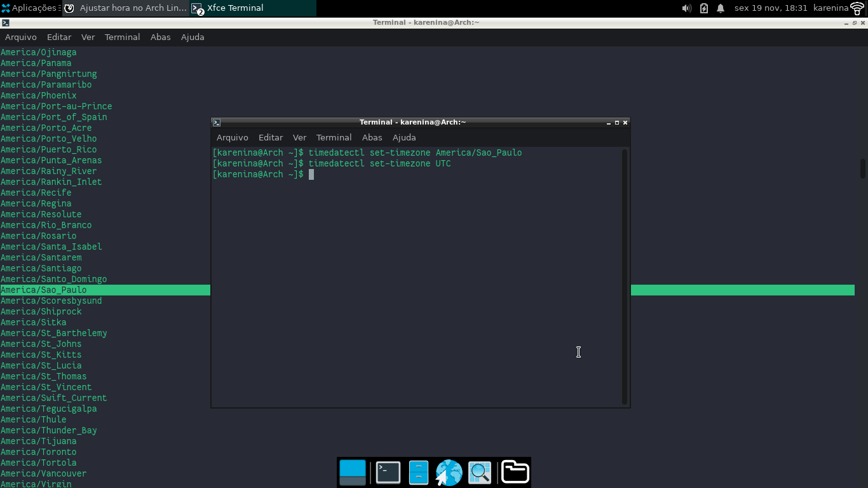
Task: Click the battery power manager icon
Action: (703, 8)
